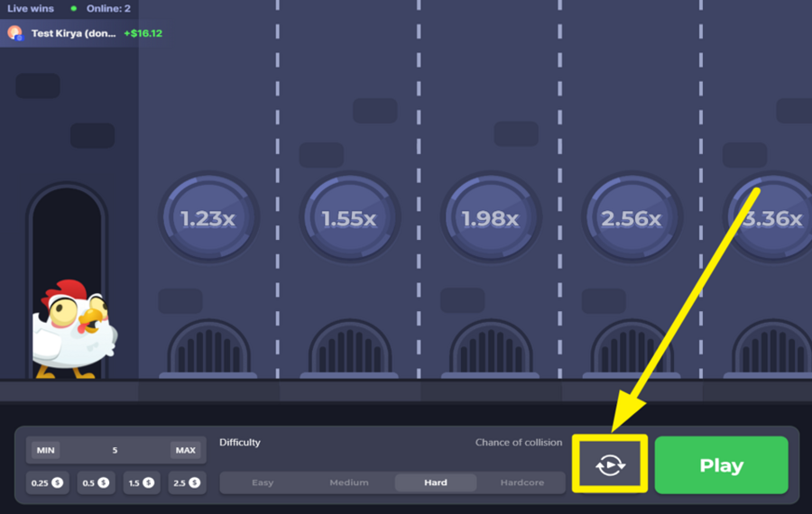Select Easy difficulty
This screenshot has height=514, width=812.
[x=263, y=482]
